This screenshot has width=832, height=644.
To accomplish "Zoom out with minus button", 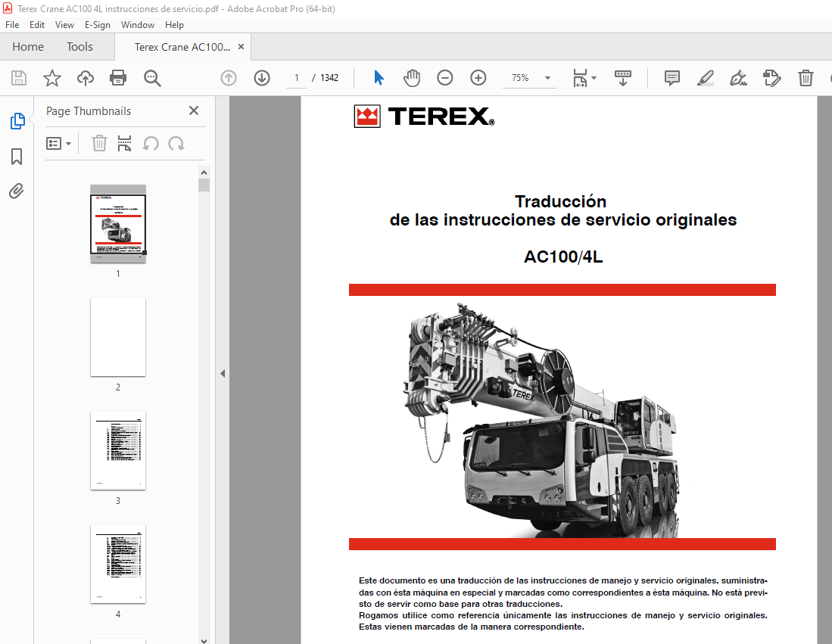I will 444,78.
